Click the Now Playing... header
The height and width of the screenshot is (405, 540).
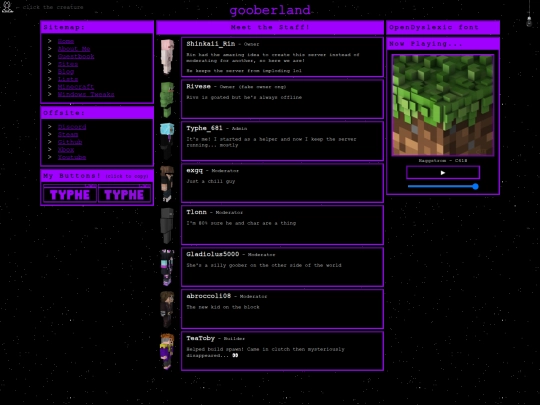coord(443,44)
